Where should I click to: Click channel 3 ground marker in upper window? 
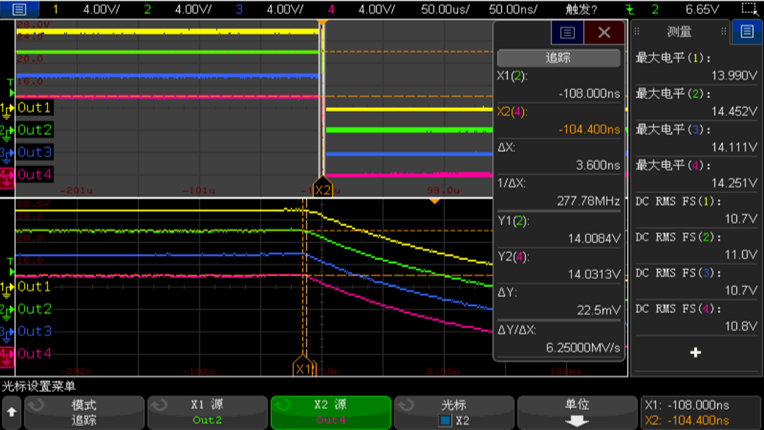pos(7,155)
